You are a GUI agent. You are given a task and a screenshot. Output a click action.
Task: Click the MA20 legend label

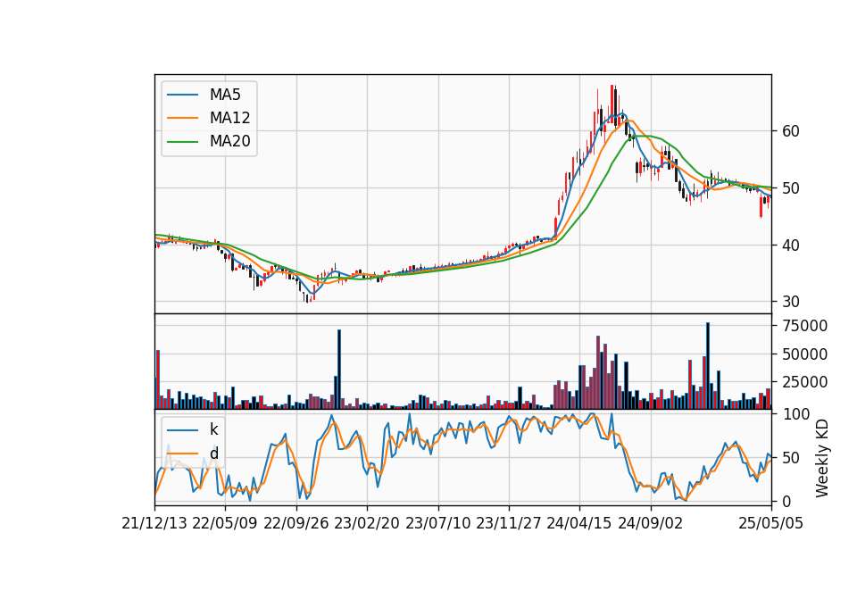click(x=229, y=141)
